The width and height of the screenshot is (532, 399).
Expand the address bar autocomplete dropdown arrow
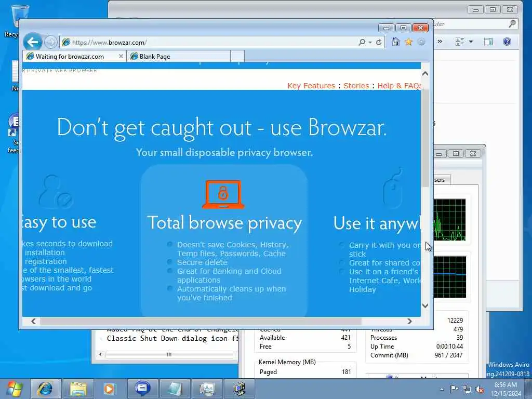pos(370,43)
